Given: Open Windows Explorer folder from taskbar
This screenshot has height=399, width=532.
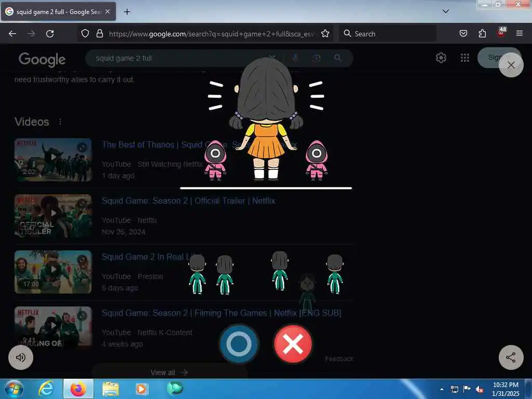Looking at the screenshot, I should [x=111, y=389].
